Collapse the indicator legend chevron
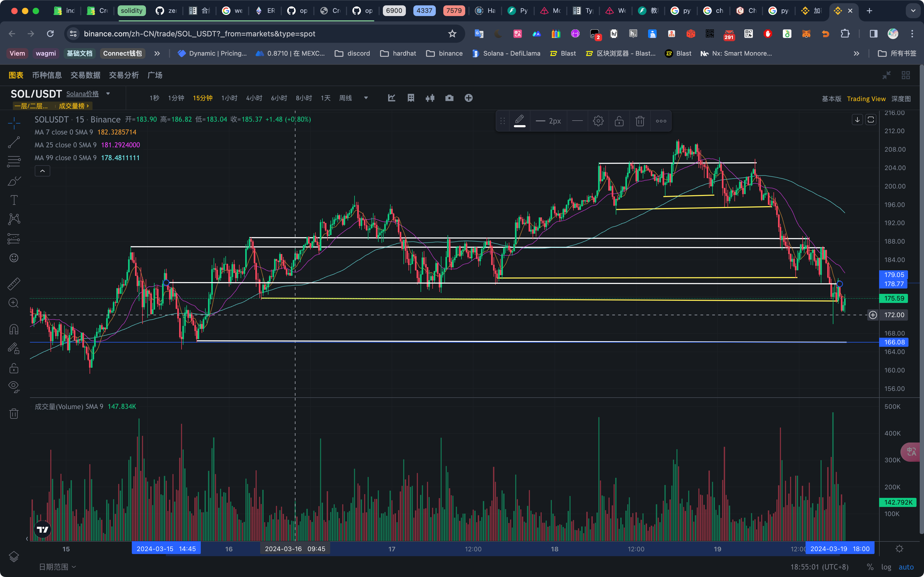This screenshot has height=577, width=924. tap(42, 171)
